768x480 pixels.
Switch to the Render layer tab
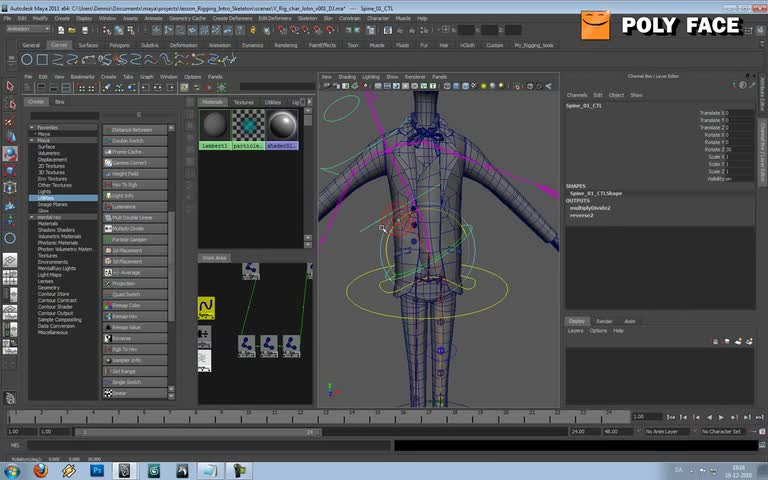tap(604, 321)
